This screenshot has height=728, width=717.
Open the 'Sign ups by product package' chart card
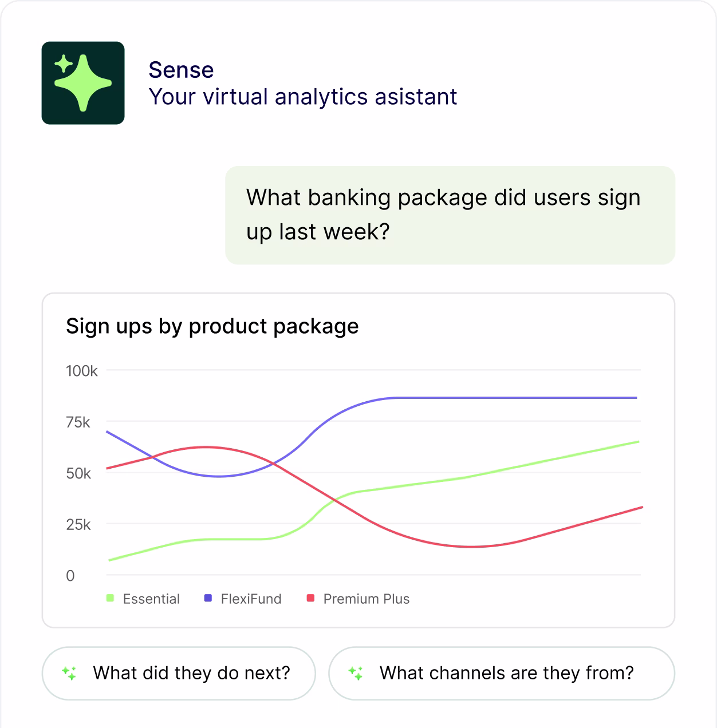pyautogui.click(x=358, y=457)
